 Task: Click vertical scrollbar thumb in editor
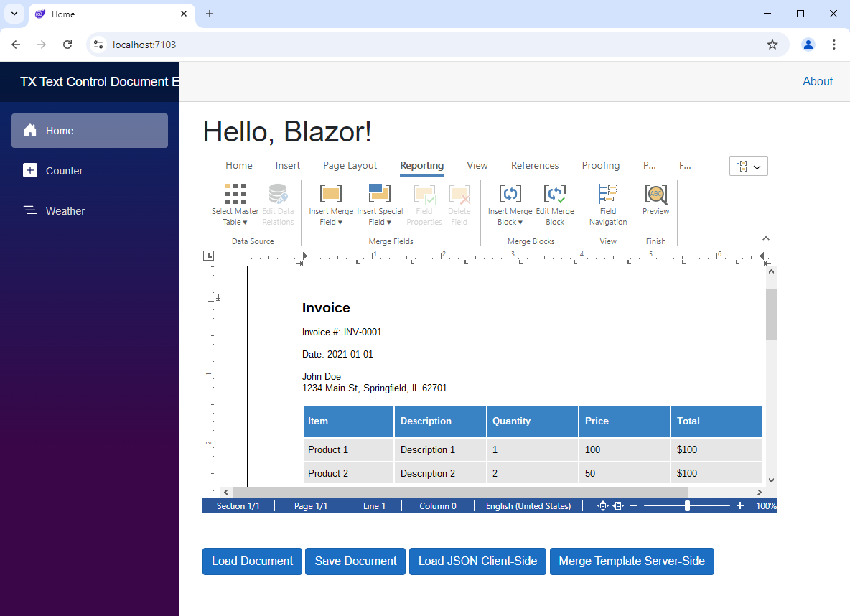coord(771,314)
